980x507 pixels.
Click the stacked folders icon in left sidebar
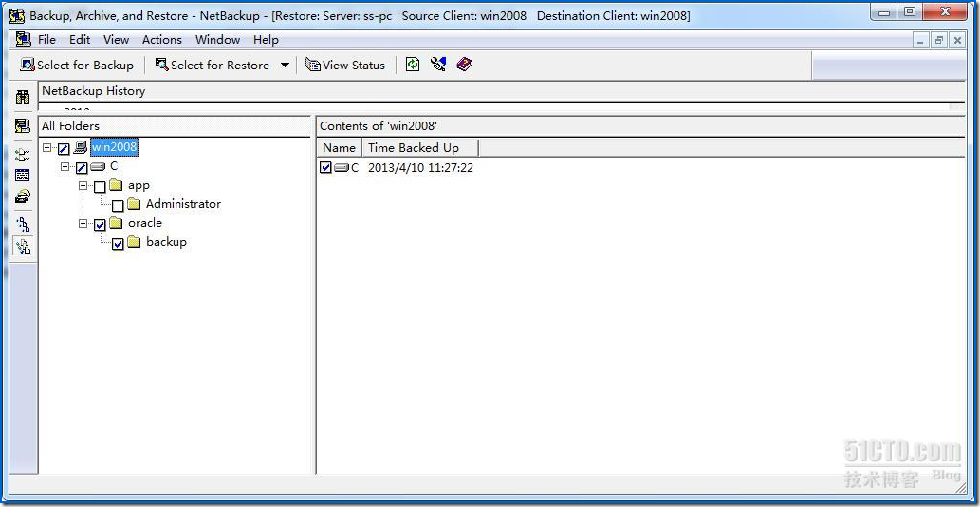click(x=23, y=197)
